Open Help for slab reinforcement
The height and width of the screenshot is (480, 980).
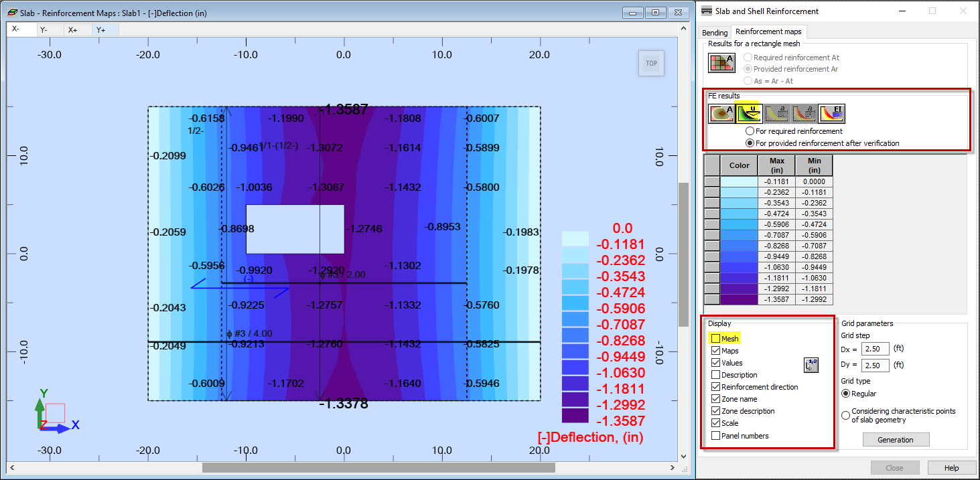click(x=951, y=468)
